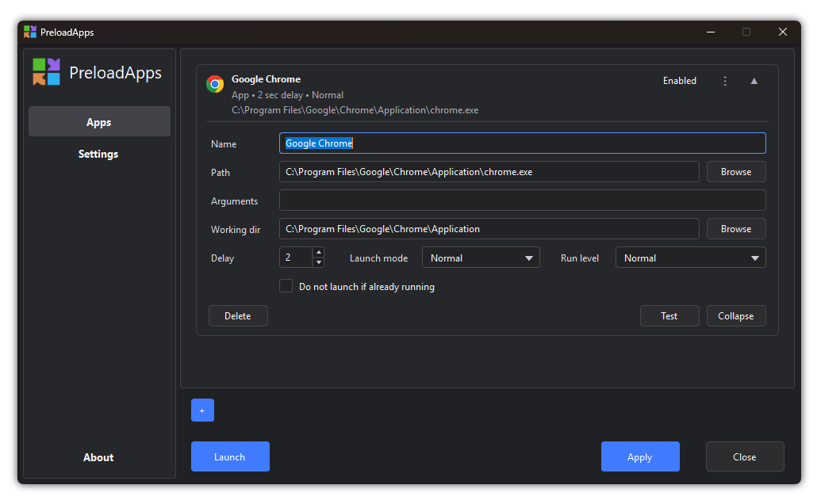Click the Close button at bottom
The width and height of the screenshot is (817, 504).
click(x=745, y=456)
